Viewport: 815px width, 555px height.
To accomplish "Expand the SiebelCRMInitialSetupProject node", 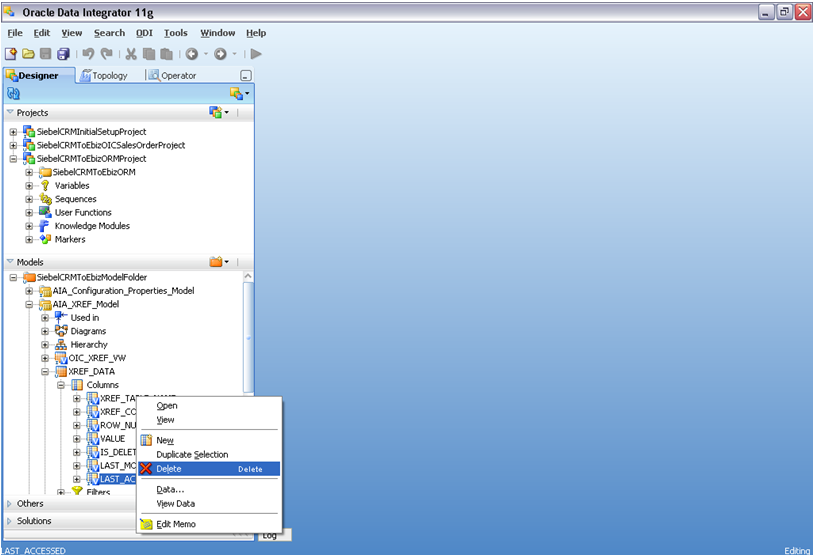I will 13,132.
